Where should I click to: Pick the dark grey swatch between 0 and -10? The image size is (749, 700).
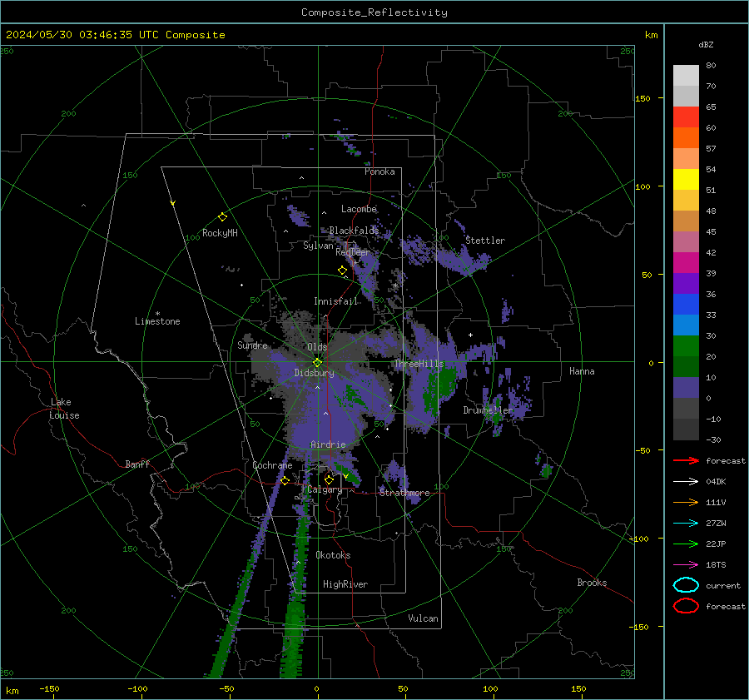[686, 408]
